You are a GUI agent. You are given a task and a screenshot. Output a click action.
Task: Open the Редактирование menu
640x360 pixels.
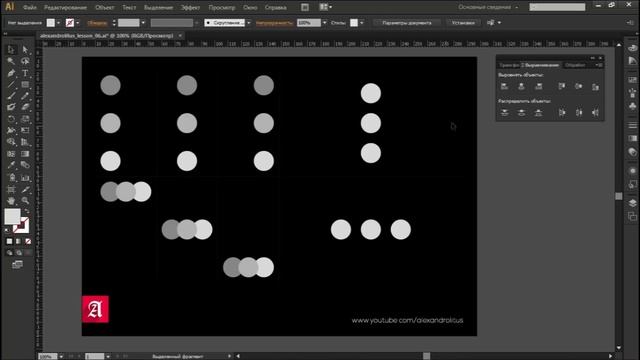pyautogui.click(x=65, y=7)
